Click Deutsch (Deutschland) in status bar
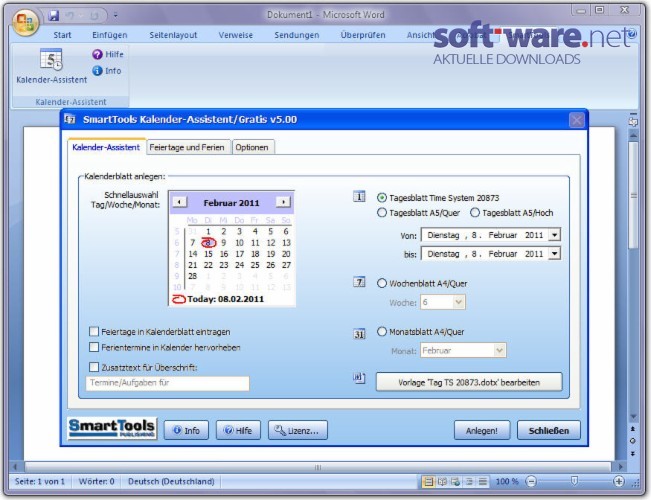 click(x=171, y=481)
